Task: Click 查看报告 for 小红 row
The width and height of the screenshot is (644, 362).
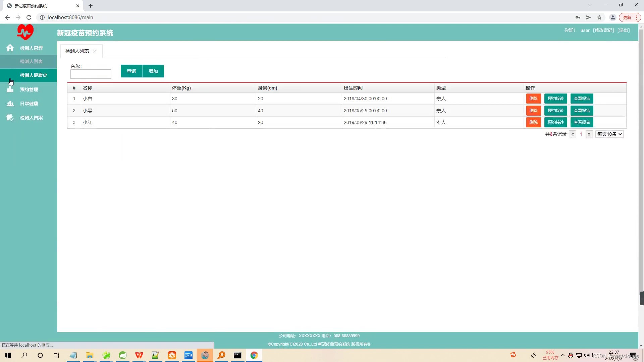Action: coord(582,122)
